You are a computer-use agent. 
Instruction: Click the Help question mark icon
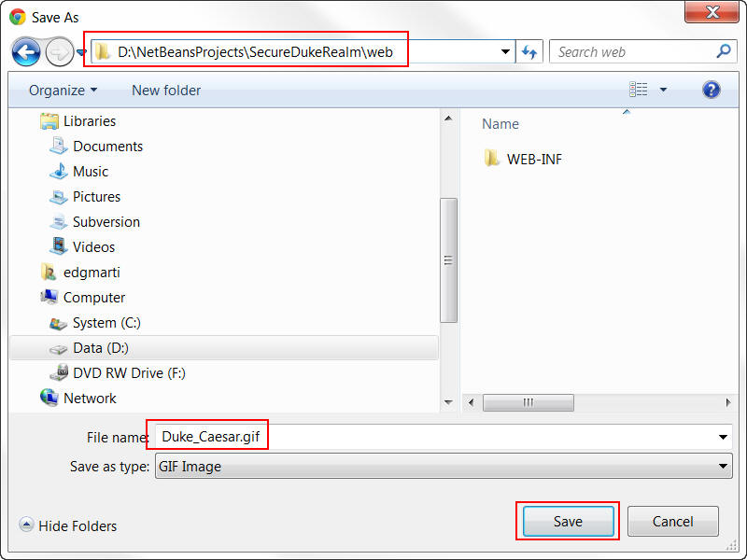pos(711,90)
